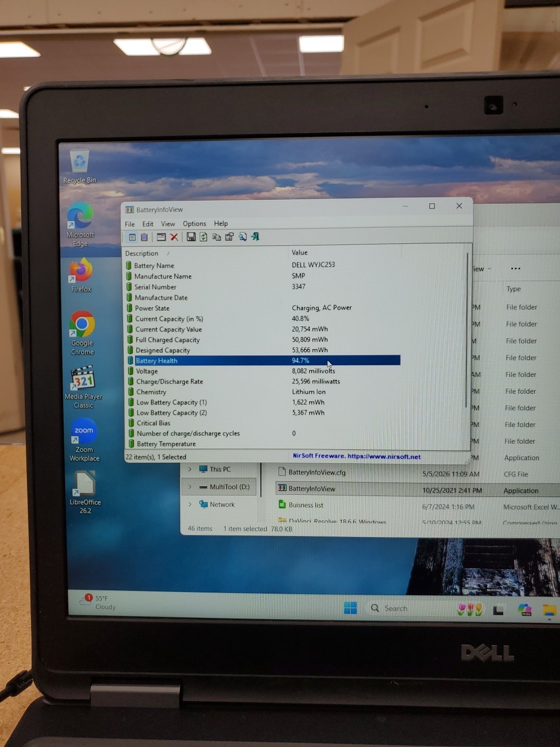Select Network in Explorer sidebar
The width and height of the screenshot is (560, 747).
[x=217, y=504]
